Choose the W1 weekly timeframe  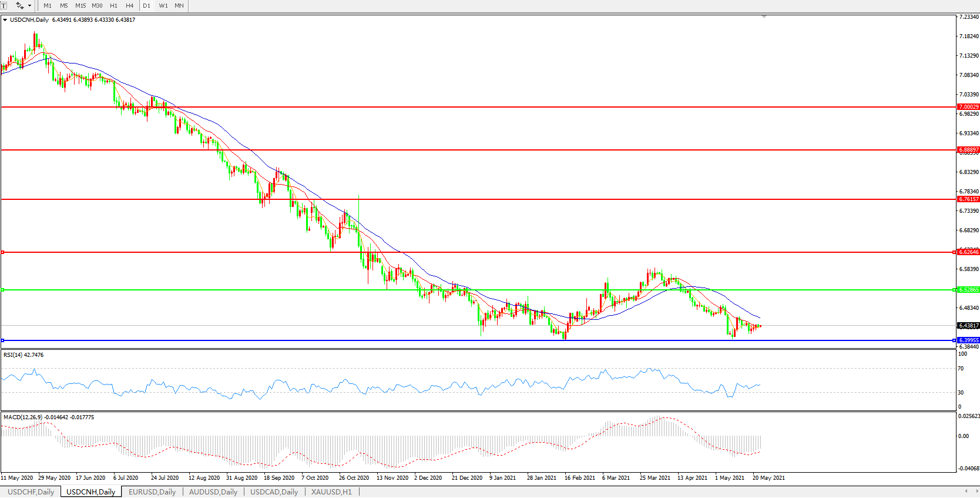click(163, 5)
